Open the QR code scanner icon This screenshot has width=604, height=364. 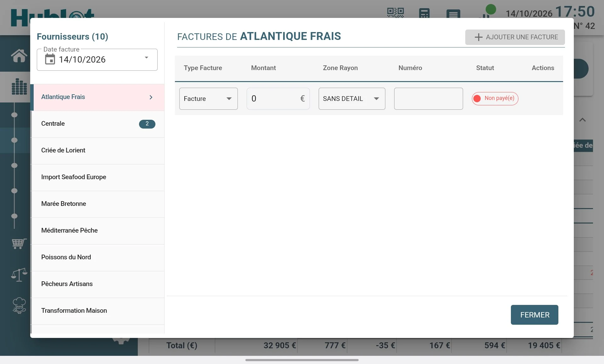pos(395,13)
